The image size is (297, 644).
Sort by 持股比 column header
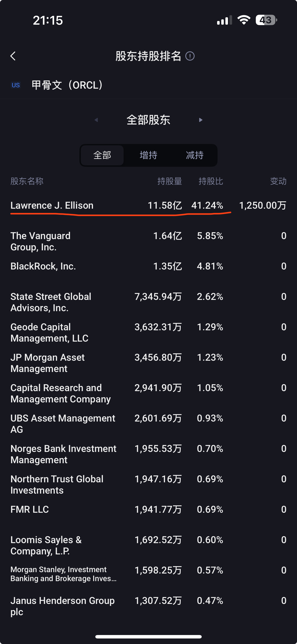pos(211,181)
